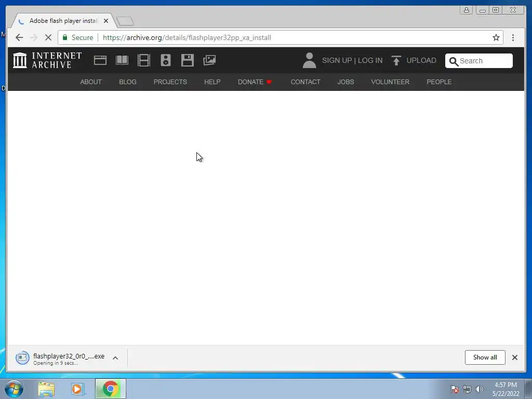
Task: Go back with the browser back arrow
Action: click(x=19, y=37)
